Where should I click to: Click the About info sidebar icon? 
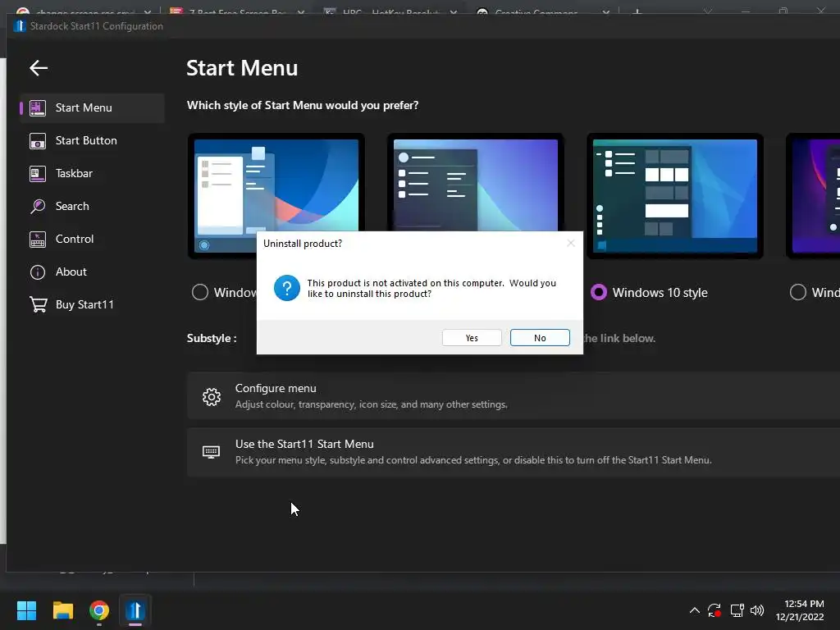pyautogui.click(x=38, y=272)
